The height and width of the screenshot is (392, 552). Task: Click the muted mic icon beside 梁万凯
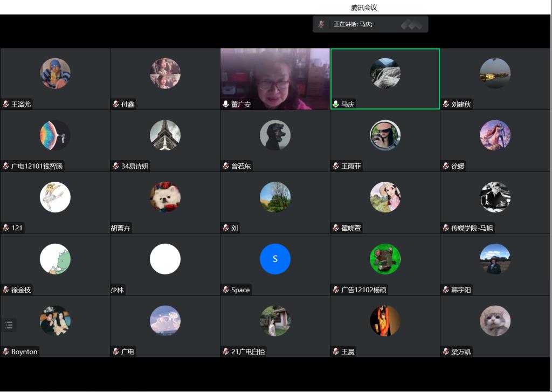[446, 352]
